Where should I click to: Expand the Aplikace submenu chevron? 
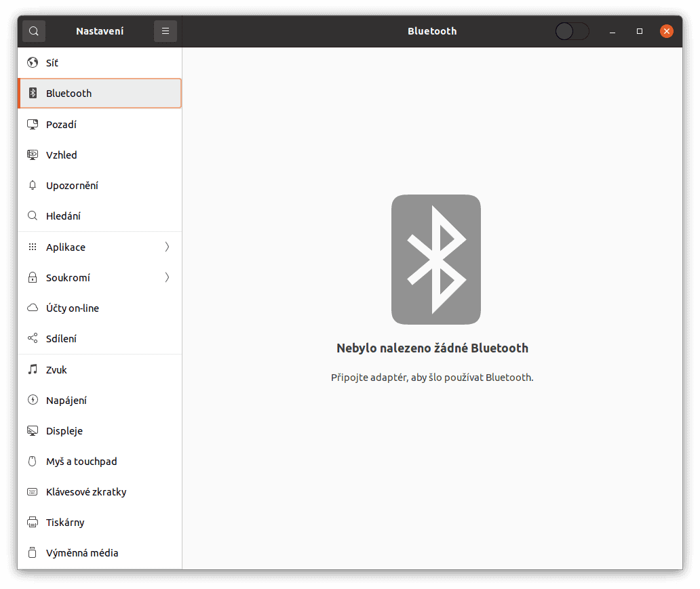click(167, 247)
